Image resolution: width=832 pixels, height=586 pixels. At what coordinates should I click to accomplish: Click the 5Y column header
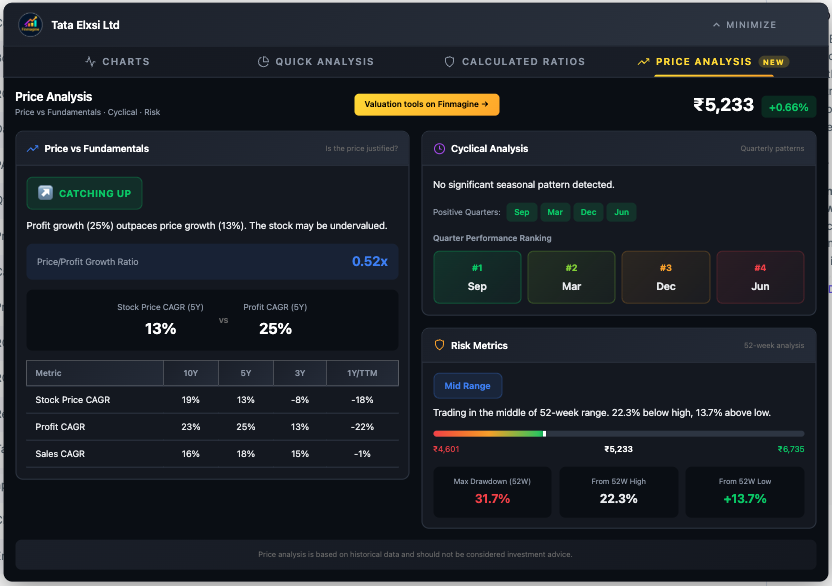[x=244, y=373]
